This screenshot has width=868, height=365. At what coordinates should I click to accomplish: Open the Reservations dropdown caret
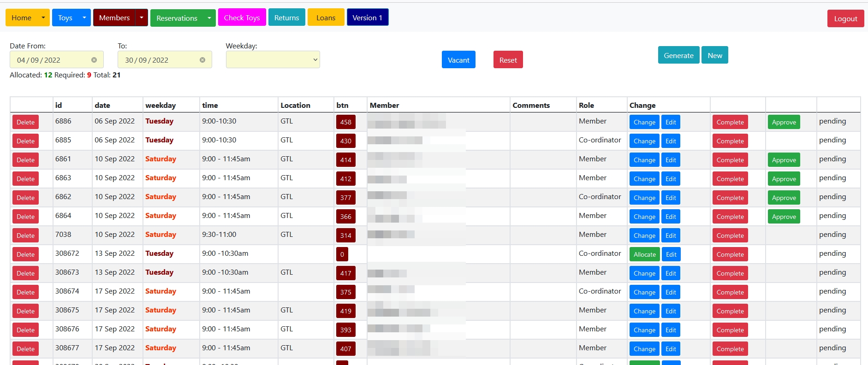209,18
